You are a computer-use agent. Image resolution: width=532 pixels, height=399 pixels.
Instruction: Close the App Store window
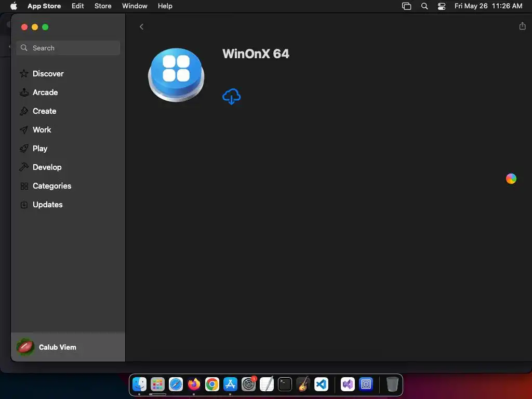24,27
